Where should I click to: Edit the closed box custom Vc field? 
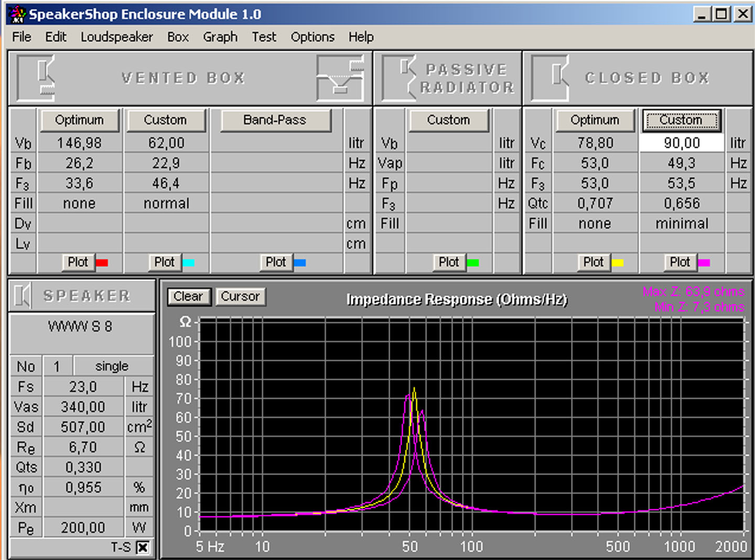(x=682, y=143)
